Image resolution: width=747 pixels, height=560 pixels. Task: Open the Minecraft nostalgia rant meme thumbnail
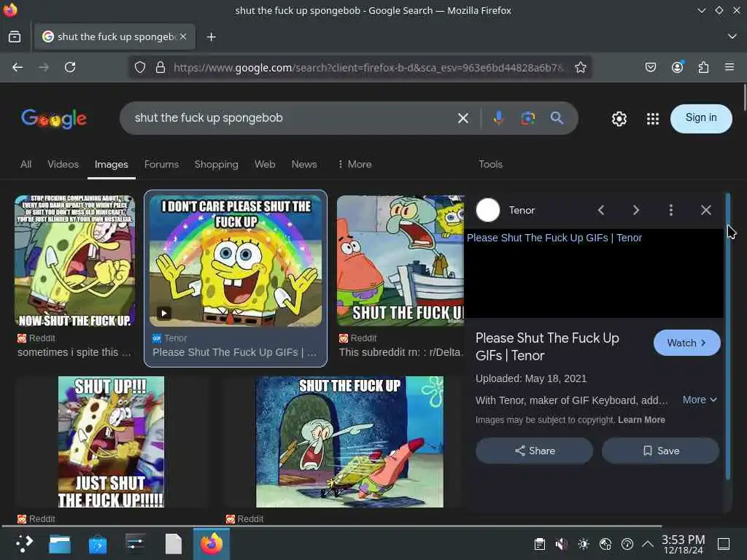pyautogui.click(x=75, y=260)
